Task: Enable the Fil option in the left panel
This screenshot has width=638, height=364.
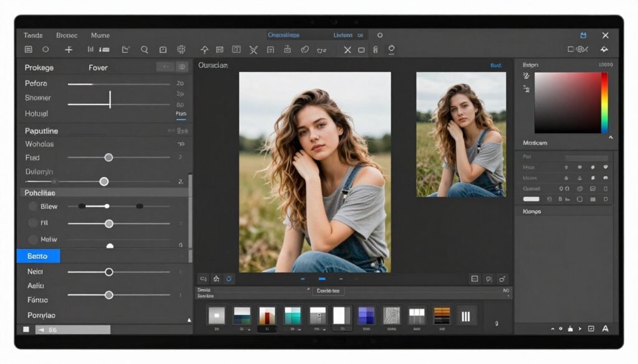Action: pyautogui.click(x=32, y=223)
